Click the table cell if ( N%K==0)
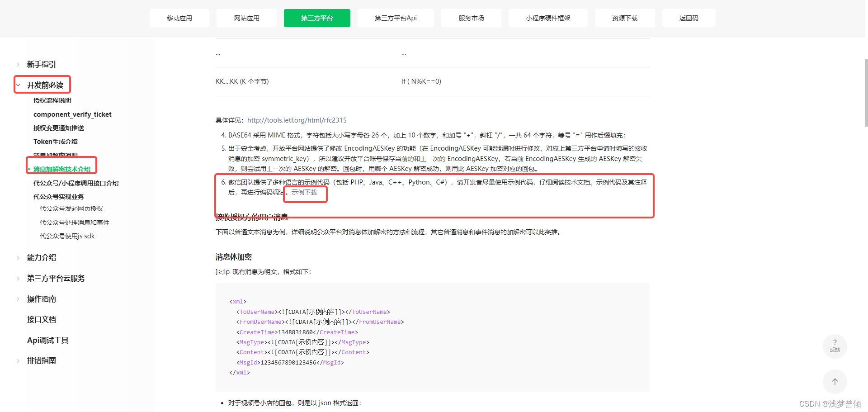The image size is (868, 412). (x=421, y=81)
